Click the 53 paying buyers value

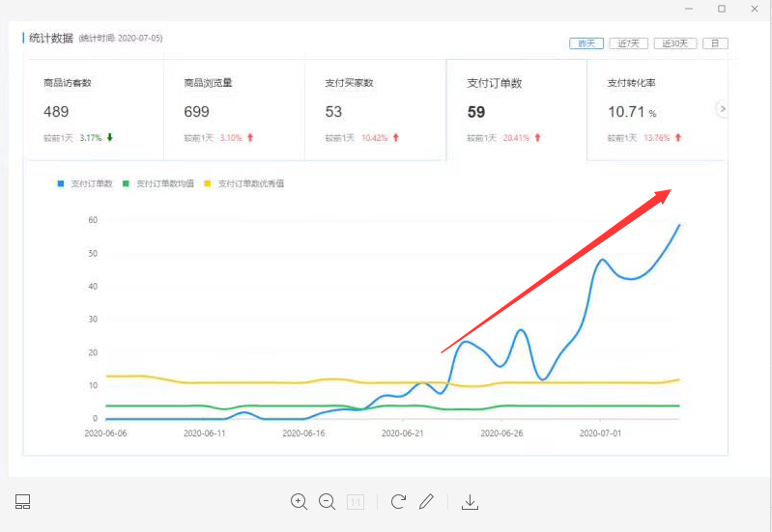[333, 112]
